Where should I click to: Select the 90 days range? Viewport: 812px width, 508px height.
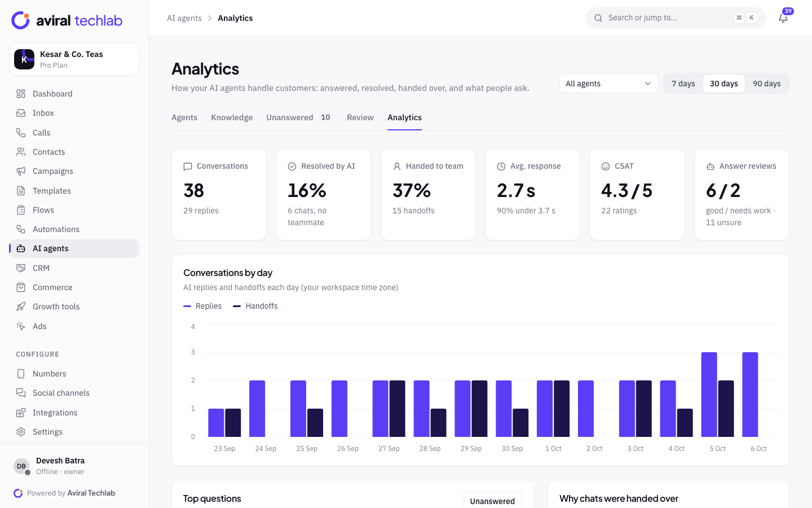(x=767, y=84)
